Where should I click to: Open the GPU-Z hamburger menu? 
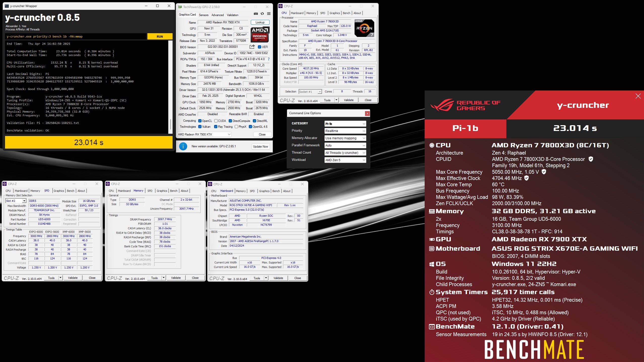[269, 14]
